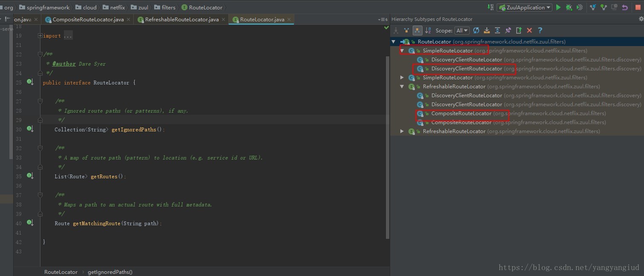Click the Make Project build icon
644x276 pixels.
tap(490, 7)
